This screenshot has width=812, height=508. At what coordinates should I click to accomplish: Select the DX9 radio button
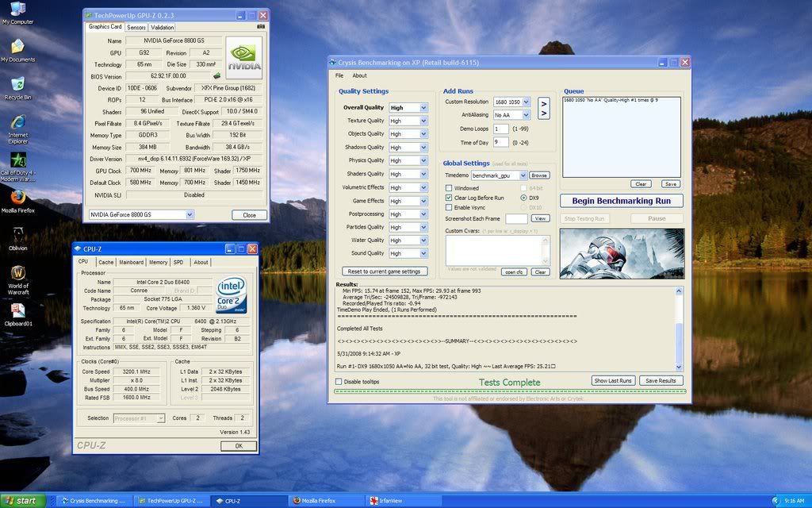(523, 198)
